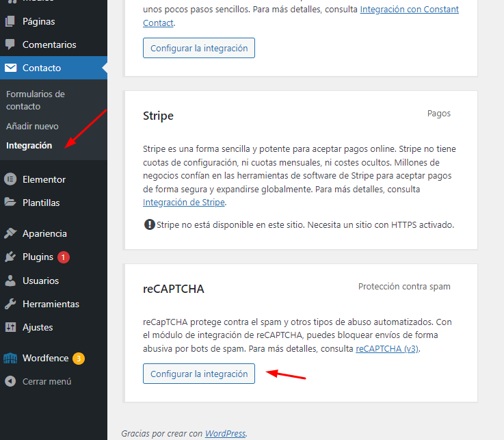Screen dimensions: 504x440
Task: Select the Contacto menu item
Action: click(53, 68)
